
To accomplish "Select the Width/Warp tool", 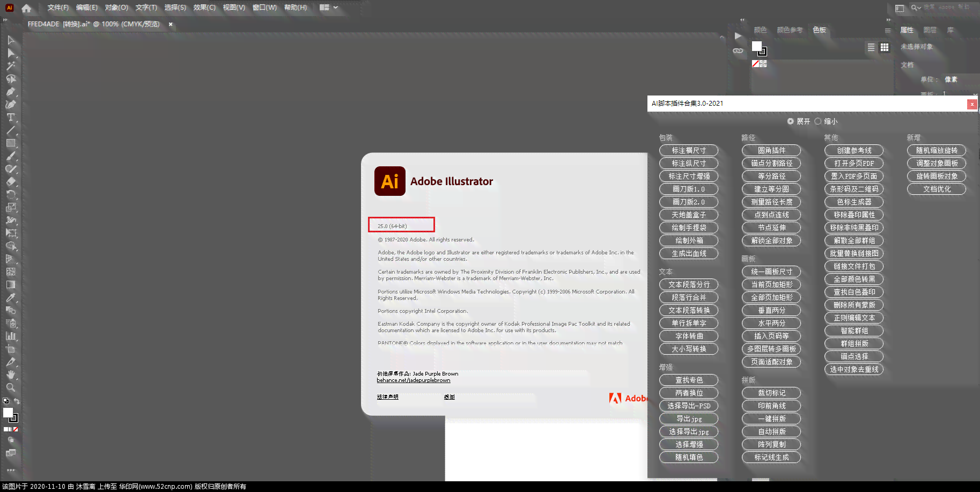I will click(11, 221).
